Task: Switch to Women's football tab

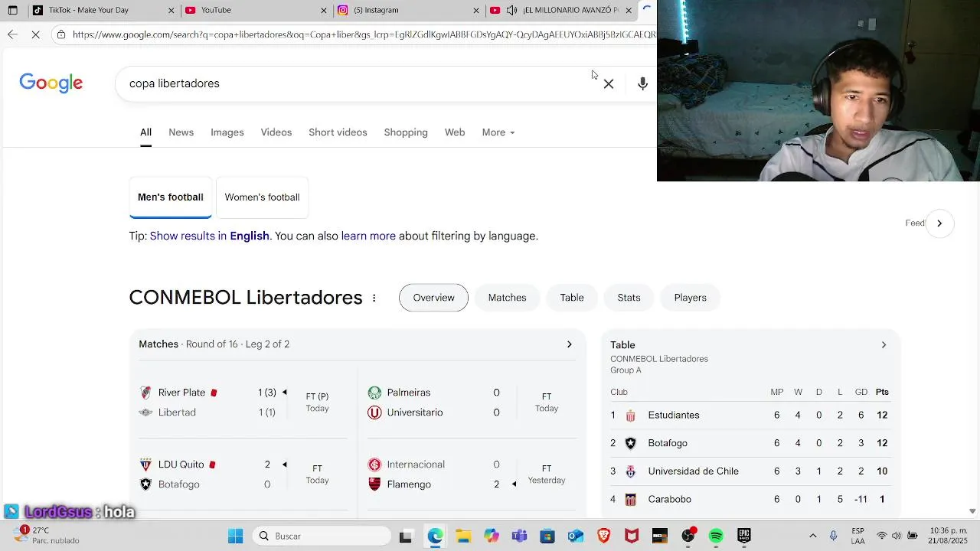Action: pyautogui.click(x=262, y=197)
